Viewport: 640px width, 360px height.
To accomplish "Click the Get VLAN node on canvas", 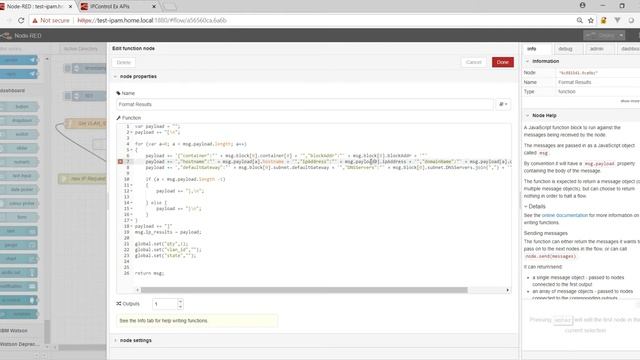I will [87, 123].
